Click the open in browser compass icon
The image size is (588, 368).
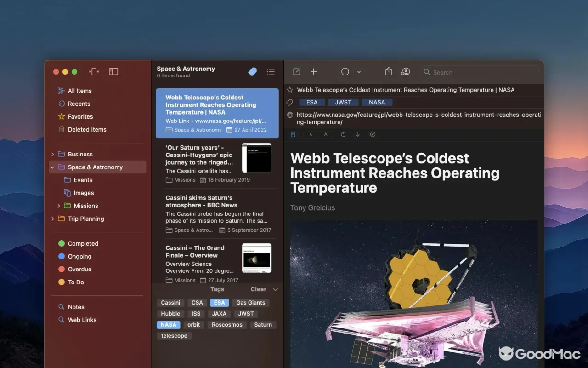[x=373, y=134]
